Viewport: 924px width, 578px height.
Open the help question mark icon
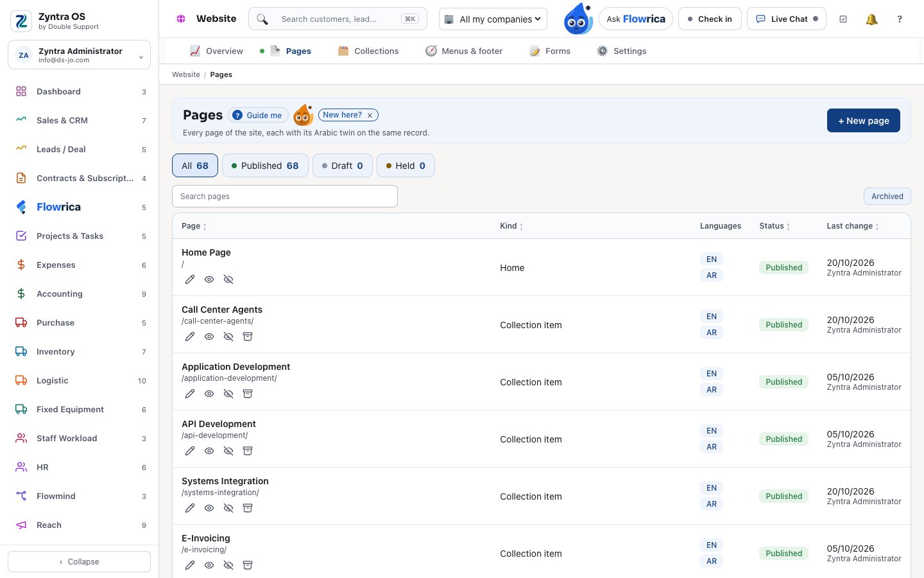click(x=900, y=19)
